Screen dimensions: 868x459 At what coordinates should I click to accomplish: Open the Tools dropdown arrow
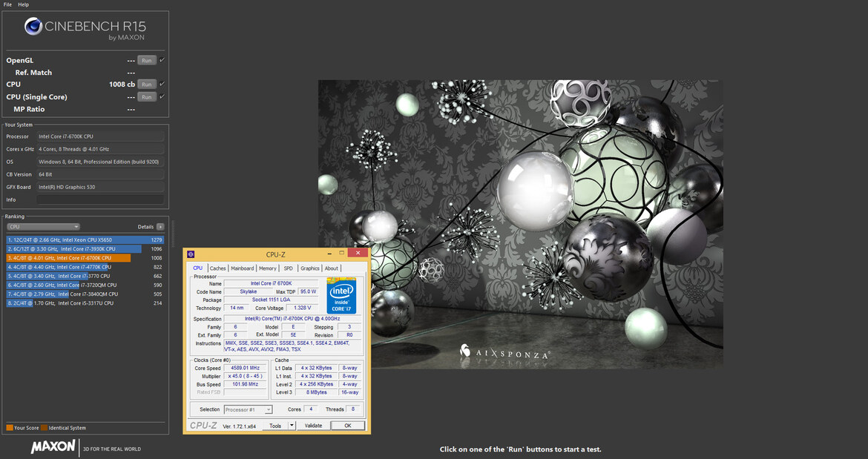click(292, 426)
